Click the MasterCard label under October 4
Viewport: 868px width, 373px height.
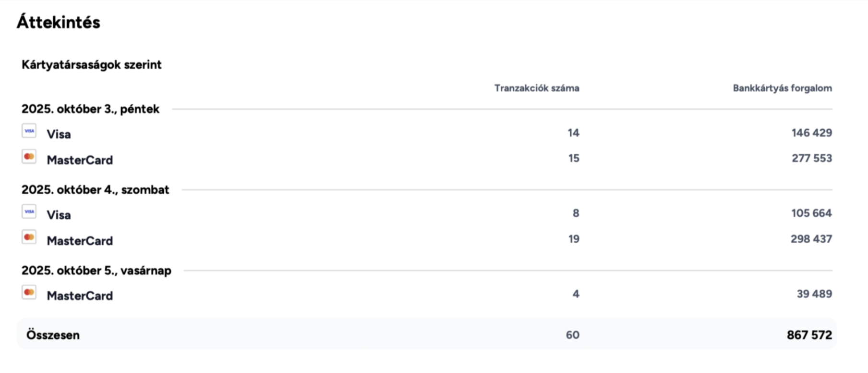[x=80, y=241]
